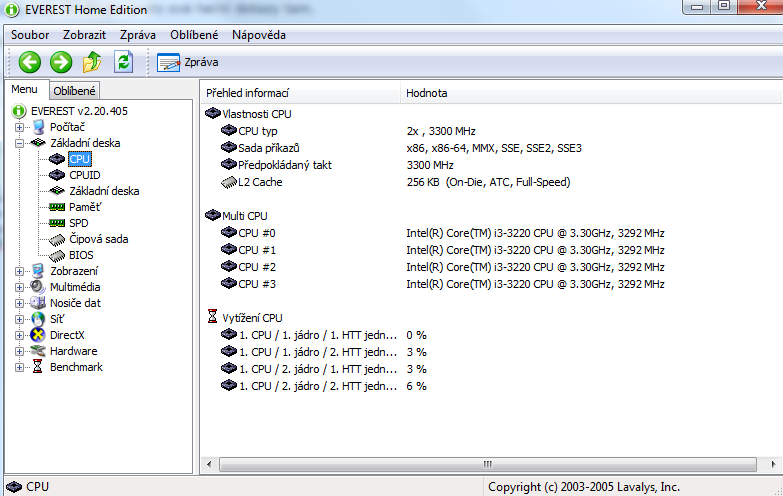Expand the Benchmark tree node
Image resolution: width=783 pixels, height=496 pixels.
pos(19,367)
